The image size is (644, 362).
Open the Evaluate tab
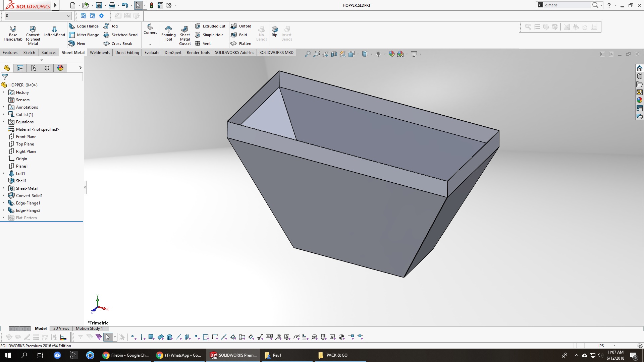152,53
